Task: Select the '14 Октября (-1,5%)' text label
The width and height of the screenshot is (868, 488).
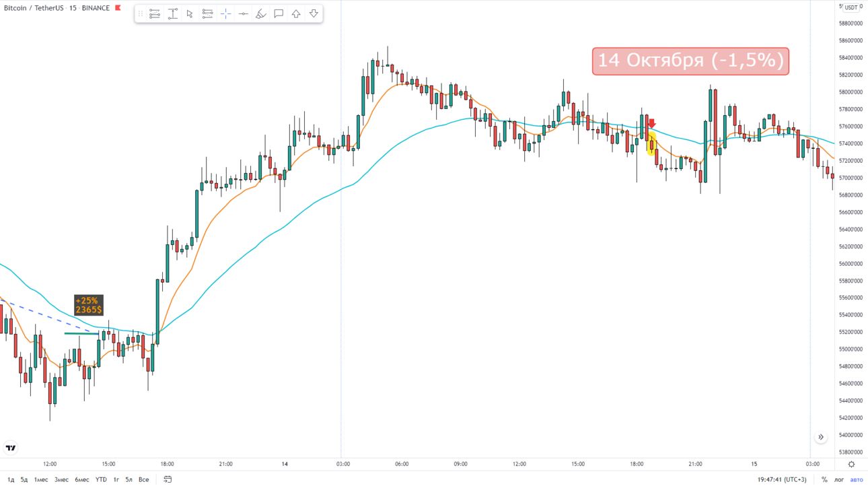Action: click(x=690, y=61)
